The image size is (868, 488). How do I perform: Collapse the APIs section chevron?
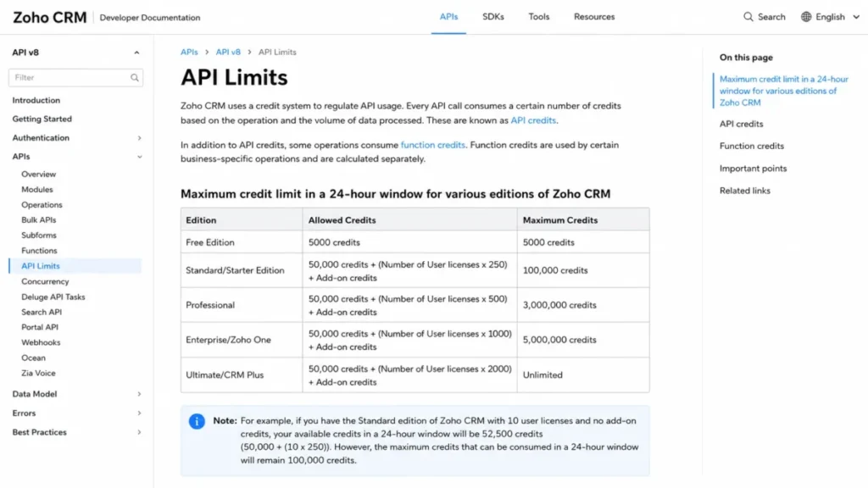pyautogui.click(x=140, y=157)
